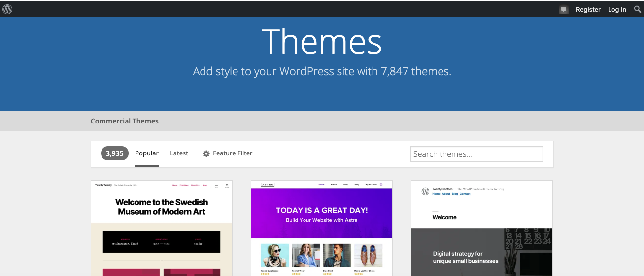Viewport: 644px width, 276px height.
Task: Click the notifications speech bubble icon
Action: point(564,10)
